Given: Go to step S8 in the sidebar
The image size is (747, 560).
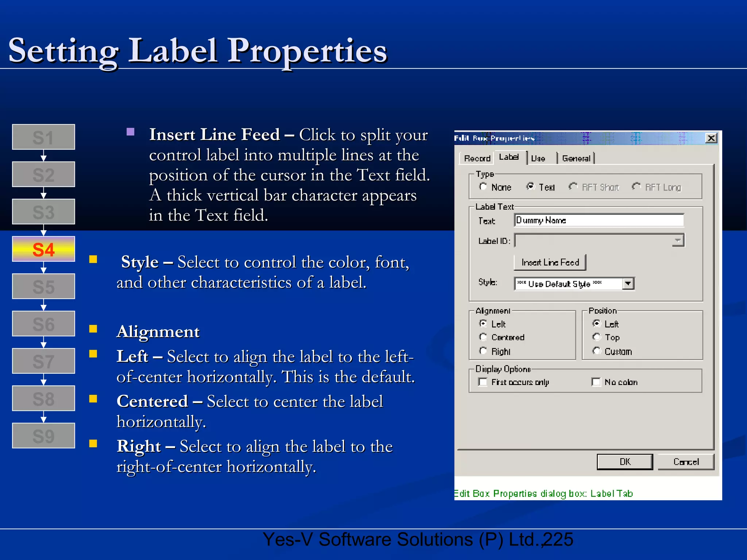Looking at the screenshot, I should coord(43,398).
